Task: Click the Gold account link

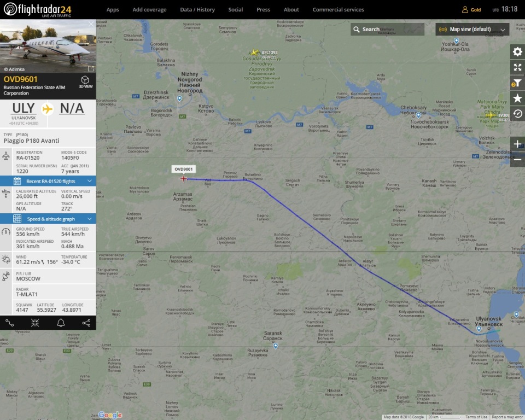Action: pyautogui.click(x=471, y=10)
